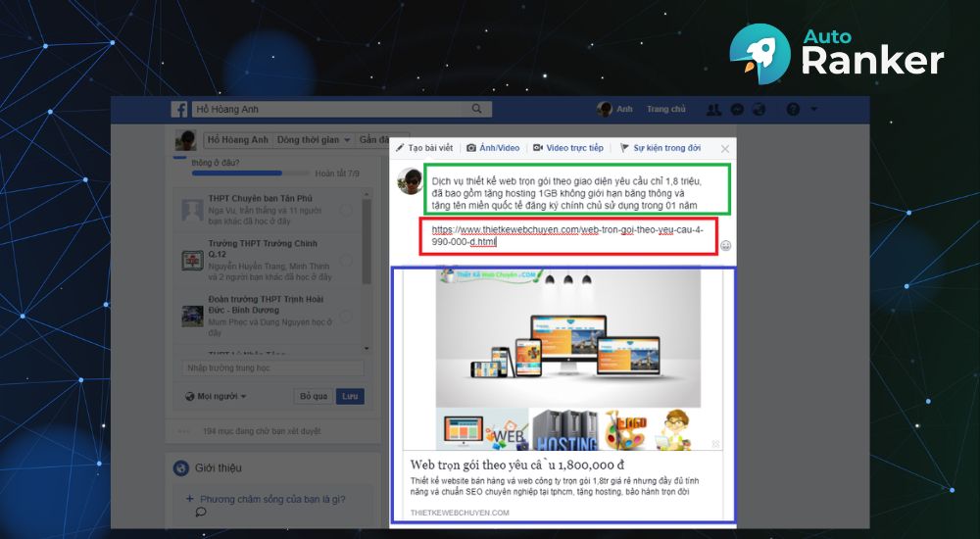Image resolution: width=980 pixels, height=539 pixels.
Task: Open 194 mục đang chờ bạn xét duyệt
Action: click(262, 431)
